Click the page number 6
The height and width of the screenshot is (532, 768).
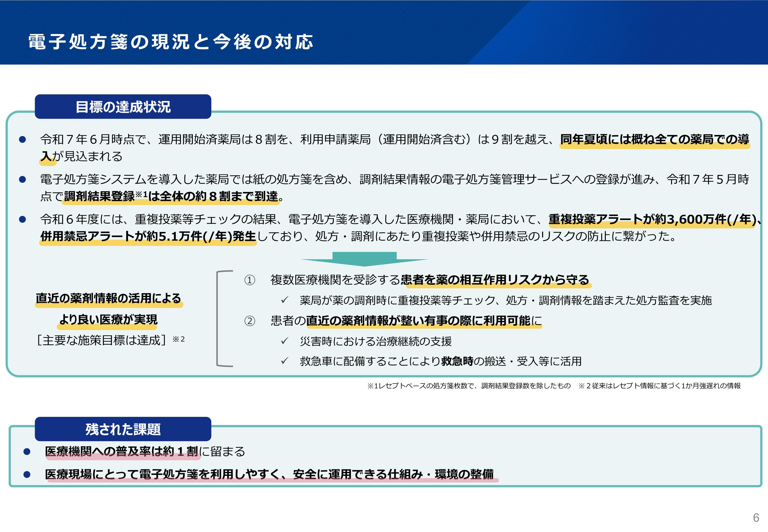coord(756,518)
